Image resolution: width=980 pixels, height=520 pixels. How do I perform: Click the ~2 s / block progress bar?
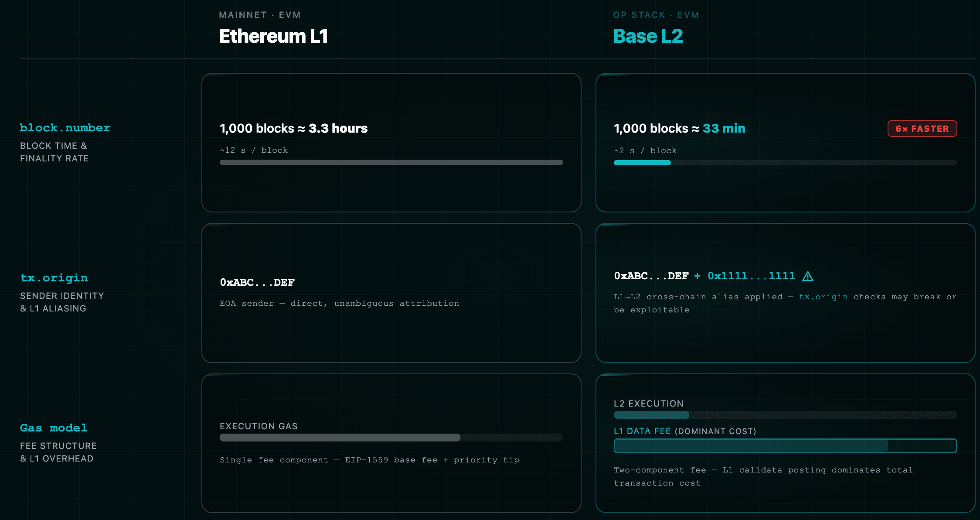click(785, 162)
